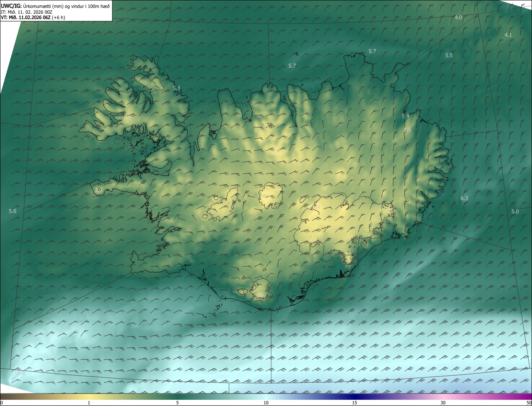The image size is (532, 406).
Task: Click the title 'Úrkomumætti (mm) og vindur í 100m hæð'
Action: 66,6
